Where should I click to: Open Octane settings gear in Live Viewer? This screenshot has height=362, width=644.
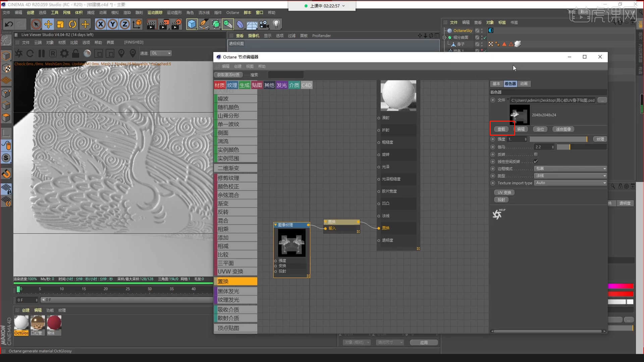(x=64, y=53)
